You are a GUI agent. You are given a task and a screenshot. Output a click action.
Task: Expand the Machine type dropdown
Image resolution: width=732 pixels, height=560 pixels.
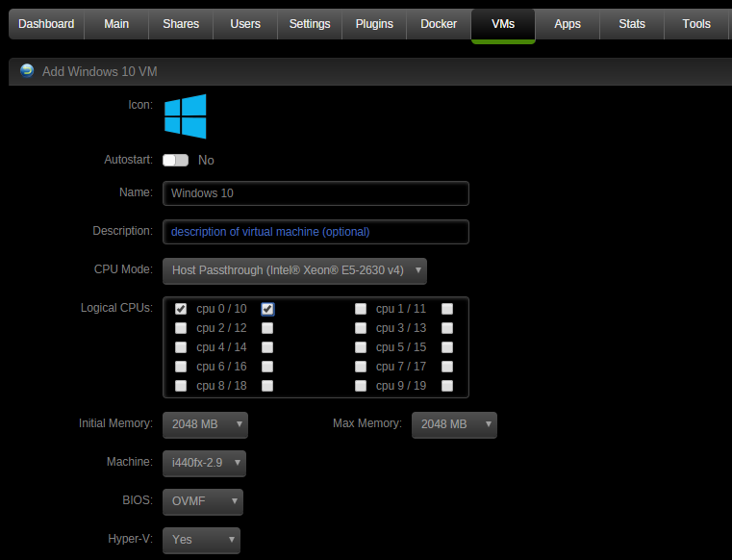(204, 463)
